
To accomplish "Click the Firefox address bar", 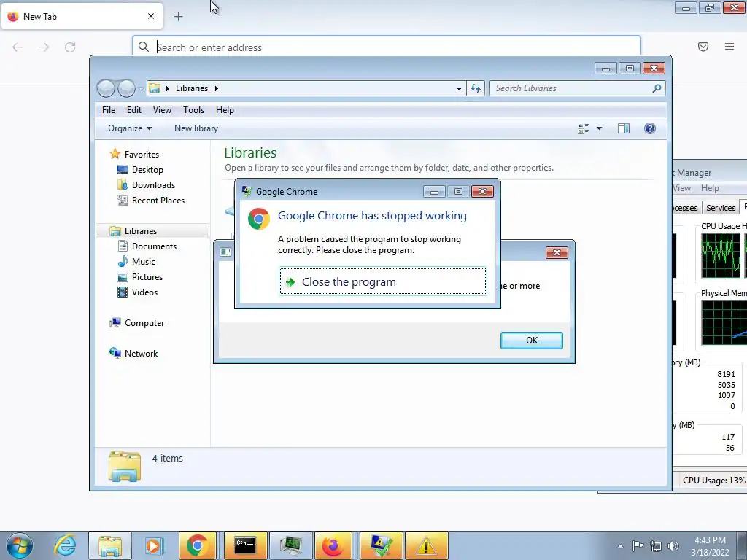I will pyautogui.click(x=387, y=47).
